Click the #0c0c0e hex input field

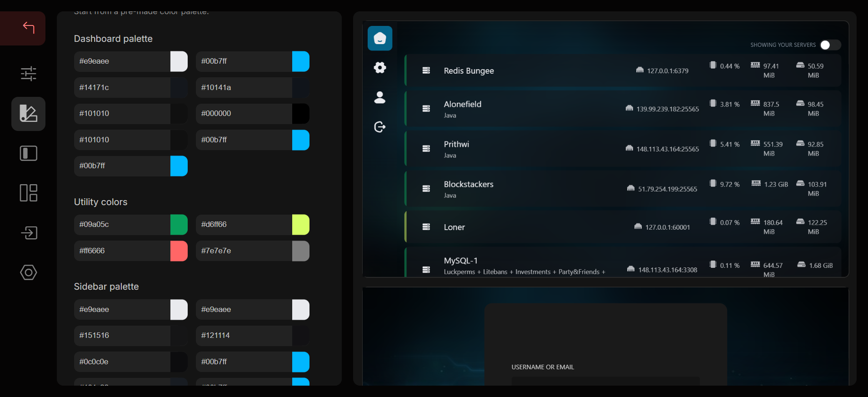[122, 362]
